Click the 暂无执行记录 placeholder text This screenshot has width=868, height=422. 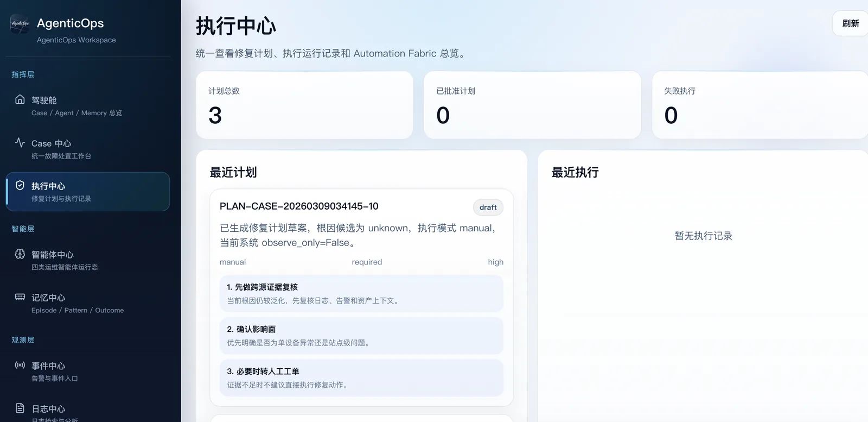point(704,236)
